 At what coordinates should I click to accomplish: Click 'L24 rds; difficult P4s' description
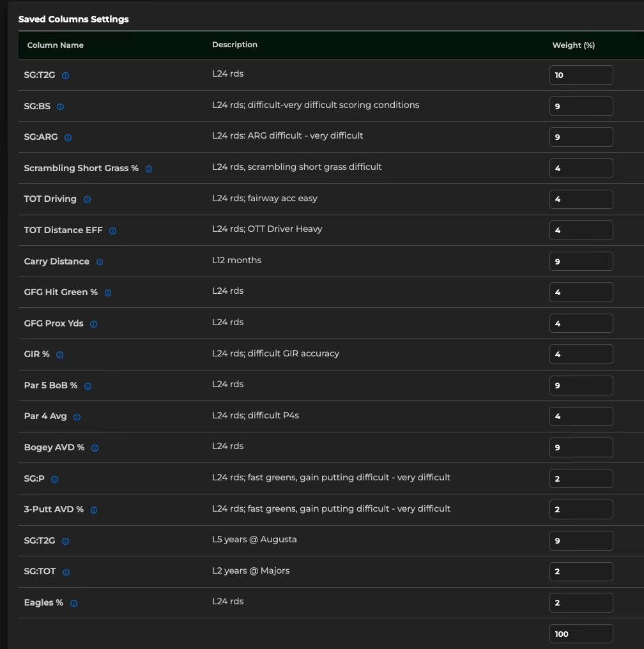[x=256, y=415]
